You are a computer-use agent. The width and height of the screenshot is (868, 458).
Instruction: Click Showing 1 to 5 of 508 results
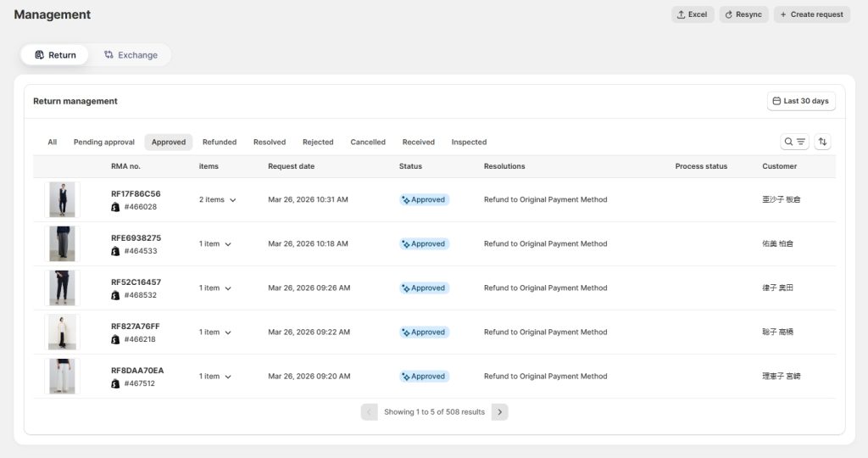point(434,412)
